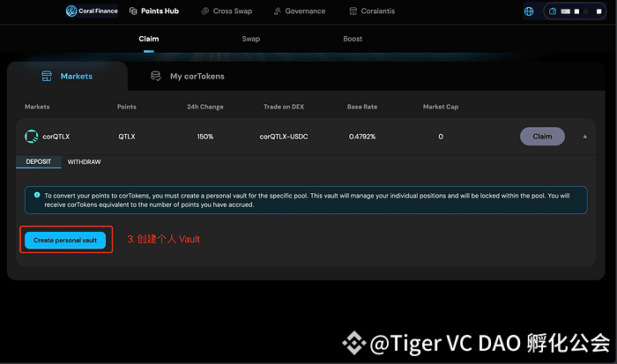Switch to the Boost tab

(x=353, y=39)
